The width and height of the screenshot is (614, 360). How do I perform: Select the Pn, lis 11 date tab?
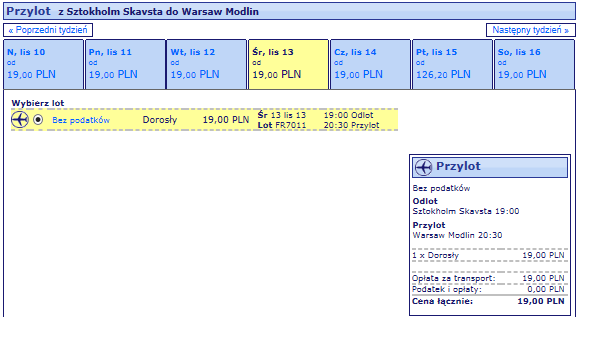125,64
